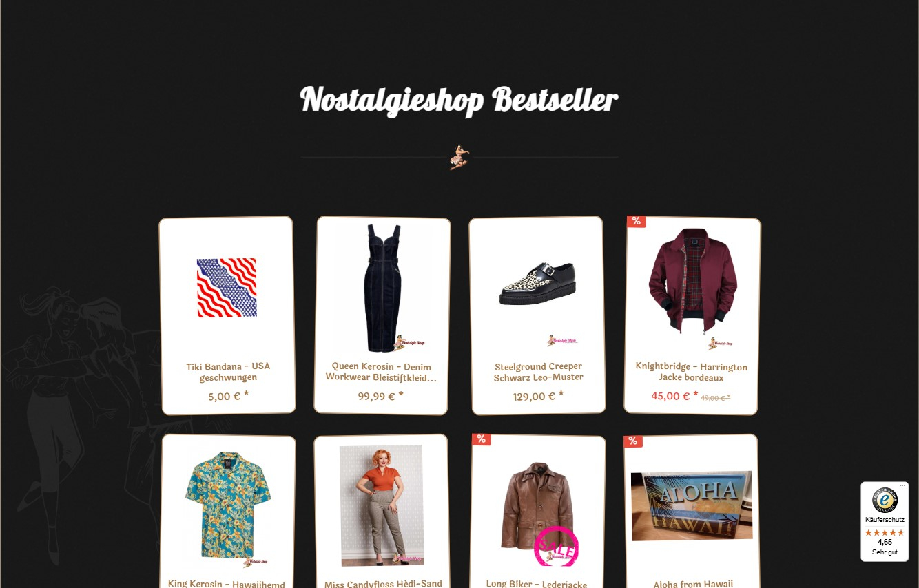Click the Trusted Shops star rating
The width and height of the screenshot is (919, 588).
[x=885, y=532]
